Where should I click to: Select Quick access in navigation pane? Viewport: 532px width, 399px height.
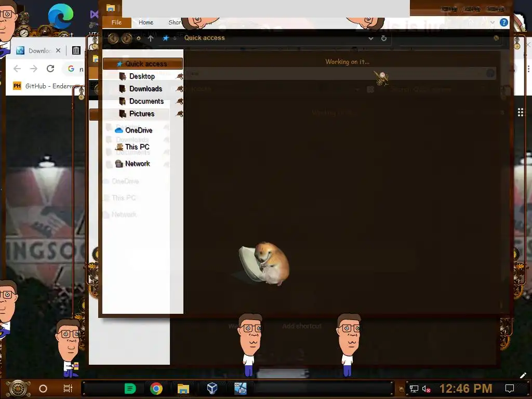142,64
